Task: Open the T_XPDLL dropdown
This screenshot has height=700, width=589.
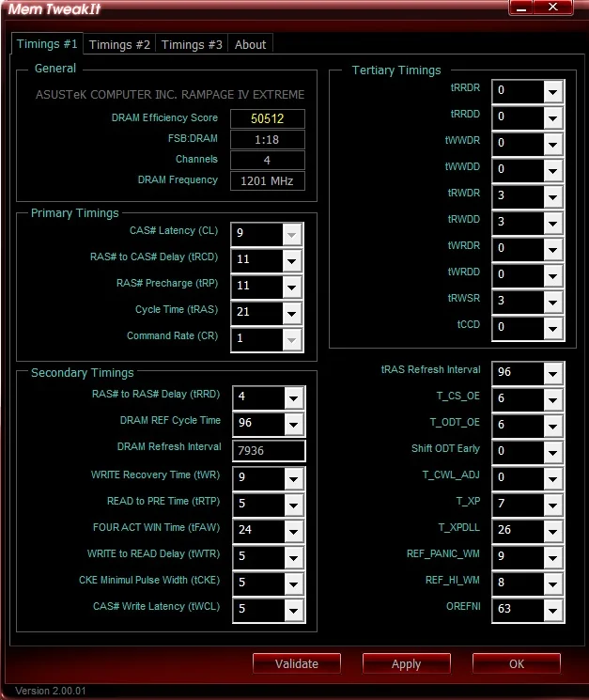Action: [553, 531]
